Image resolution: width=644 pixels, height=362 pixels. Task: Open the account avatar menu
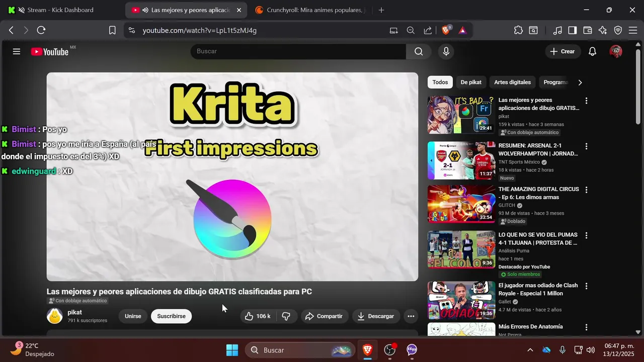(616, 51)
